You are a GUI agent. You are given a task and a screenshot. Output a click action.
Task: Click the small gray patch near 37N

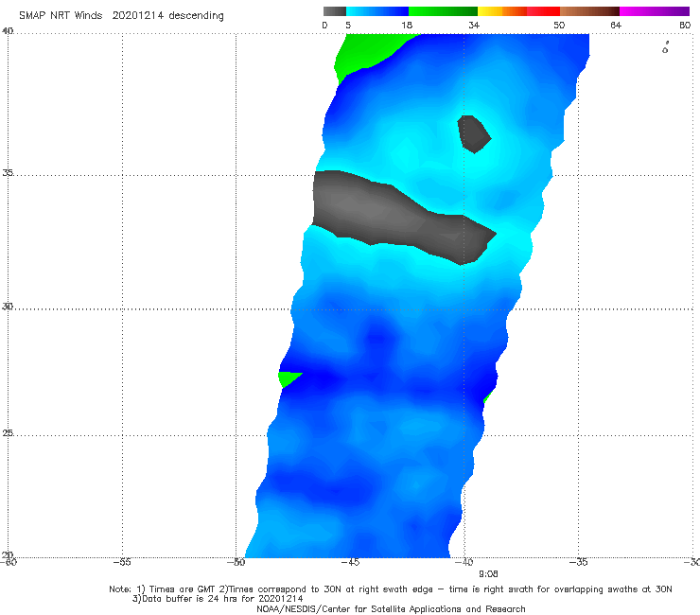(x=473, y=134)
